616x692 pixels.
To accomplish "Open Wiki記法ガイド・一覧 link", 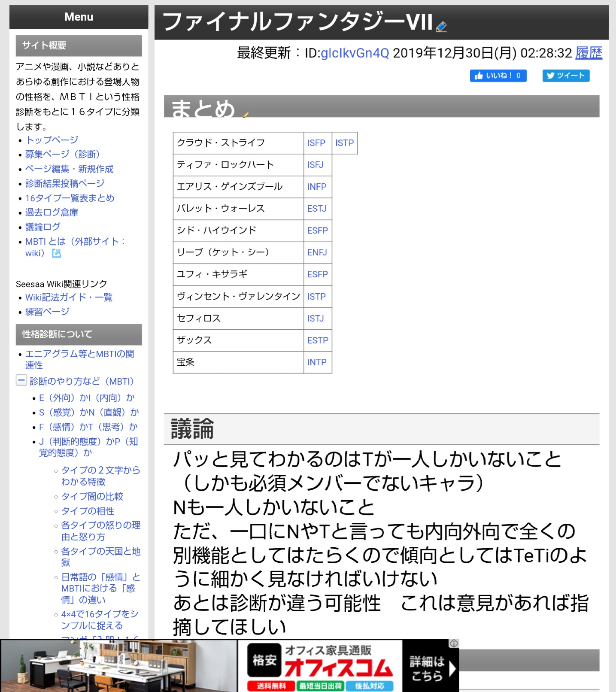I will tap(69, 297).
